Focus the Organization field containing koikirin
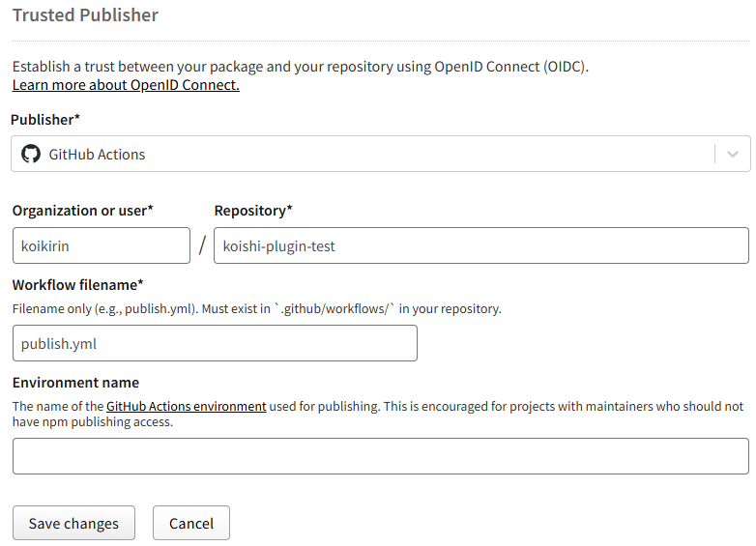 [101, 245]
